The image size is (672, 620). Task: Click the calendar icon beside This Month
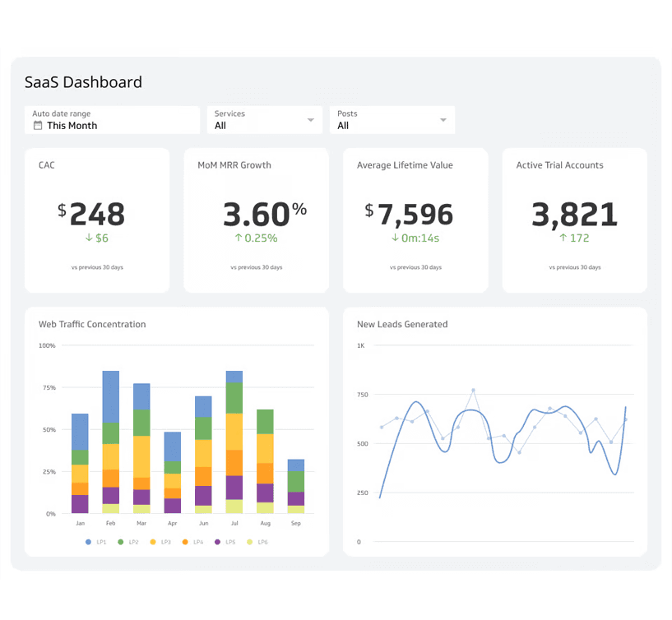click(x=37, y=126)
